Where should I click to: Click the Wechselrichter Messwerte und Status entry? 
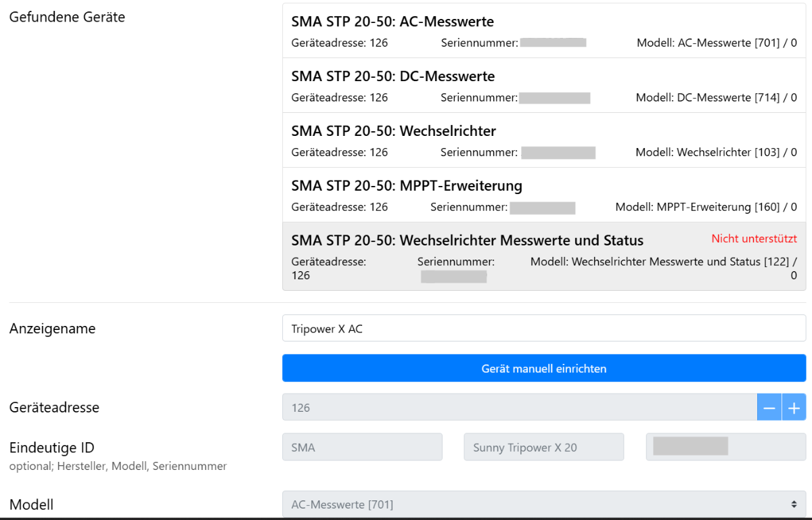point(467,241)
